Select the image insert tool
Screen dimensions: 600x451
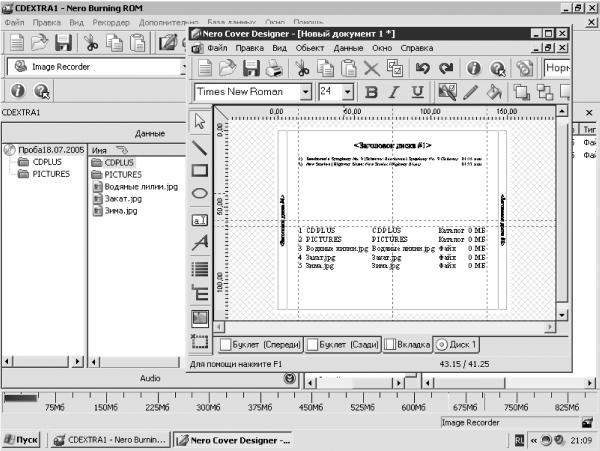coord(199,318)
